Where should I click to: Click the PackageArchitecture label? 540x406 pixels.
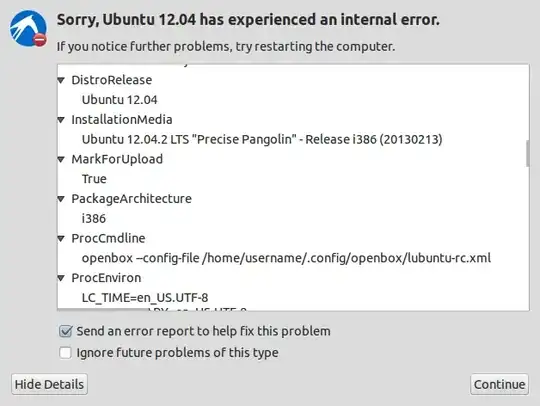coord(131,199)
